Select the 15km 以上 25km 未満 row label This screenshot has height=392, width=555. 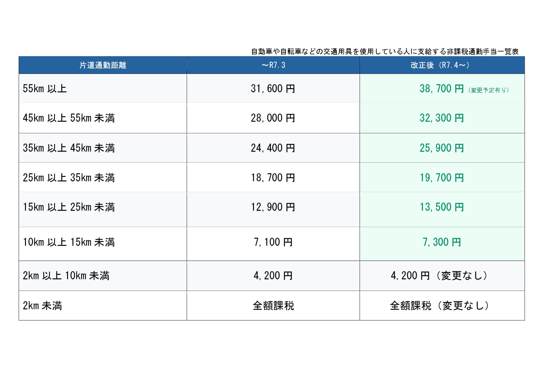[69, 207]
